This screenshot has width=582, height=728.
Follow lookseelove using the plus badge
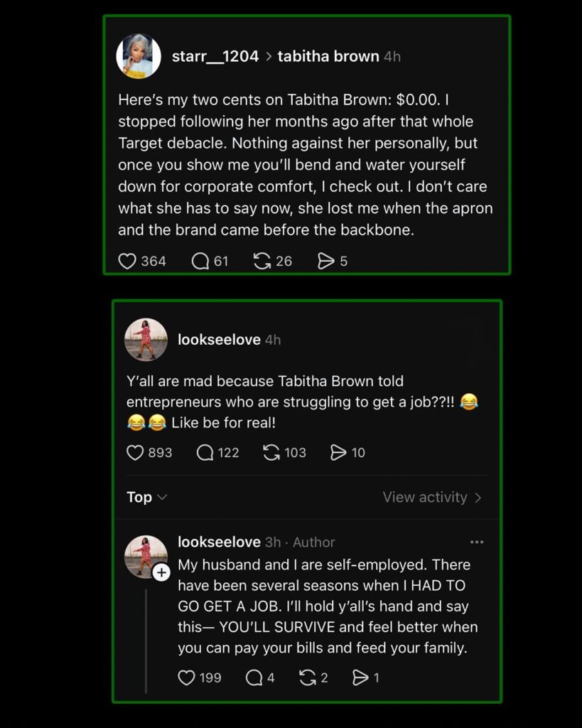pos(161,572)
